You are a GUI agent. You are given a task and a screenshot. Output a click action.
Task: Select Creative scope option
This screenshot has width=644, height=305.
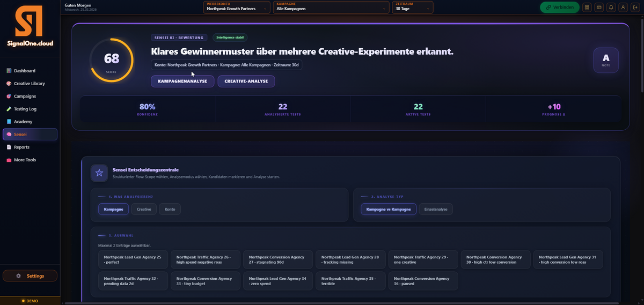point(144,209)
